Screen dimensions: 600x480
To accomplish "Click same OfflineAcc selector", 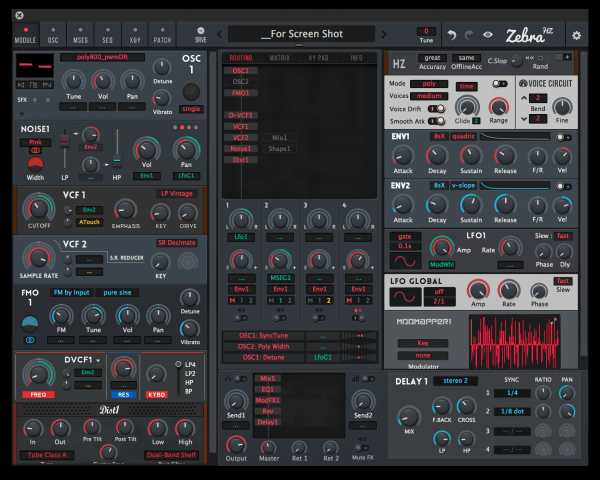I will pyautogui.click(x=466, y=58).
